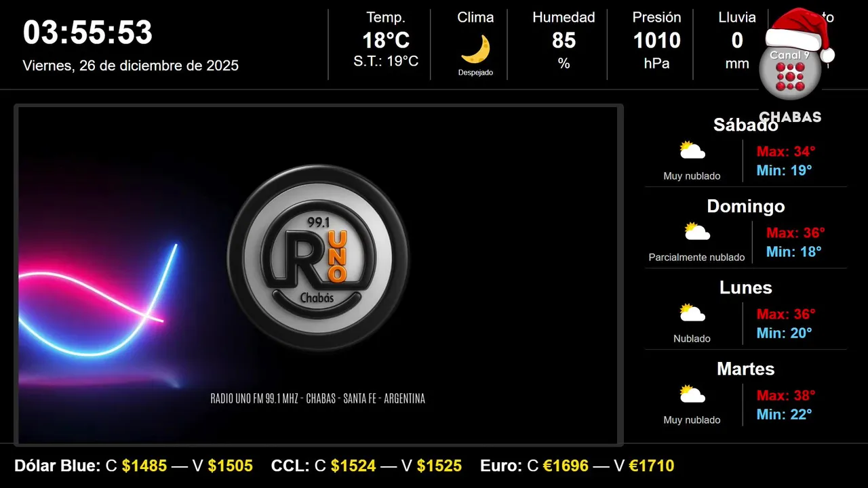Click the 18°C temperature value

tap(386, 41)
